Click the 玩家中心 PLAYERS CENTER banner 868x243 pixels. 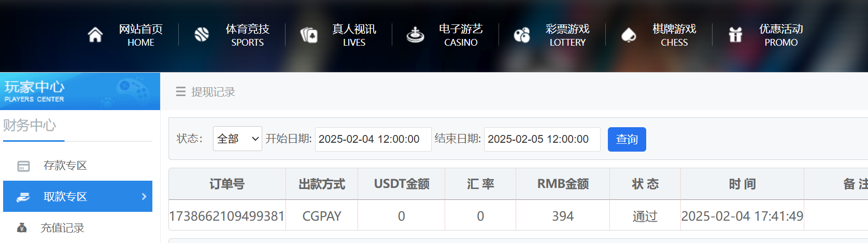click(80, 91)
